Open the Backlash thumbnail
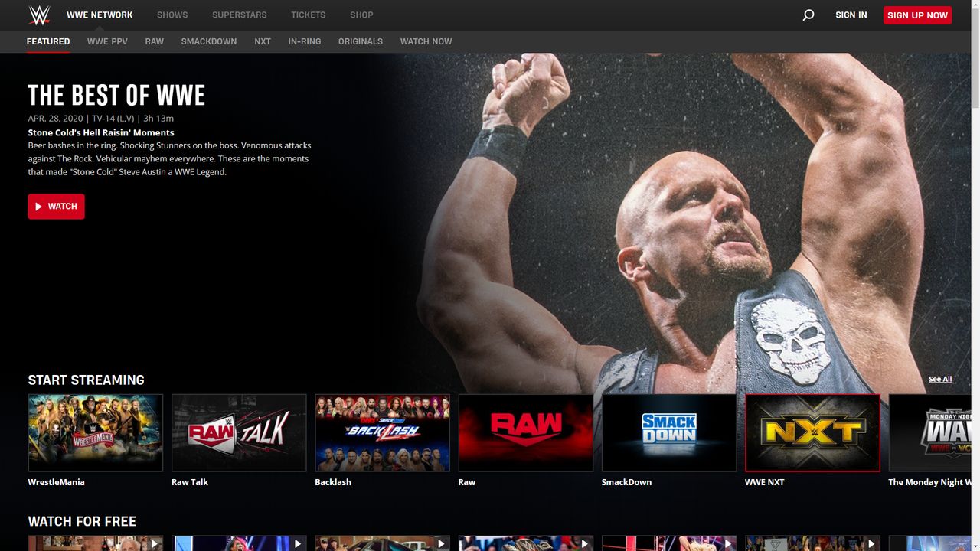The width and height of the screenshot is (980, 551). click(382, 432)
